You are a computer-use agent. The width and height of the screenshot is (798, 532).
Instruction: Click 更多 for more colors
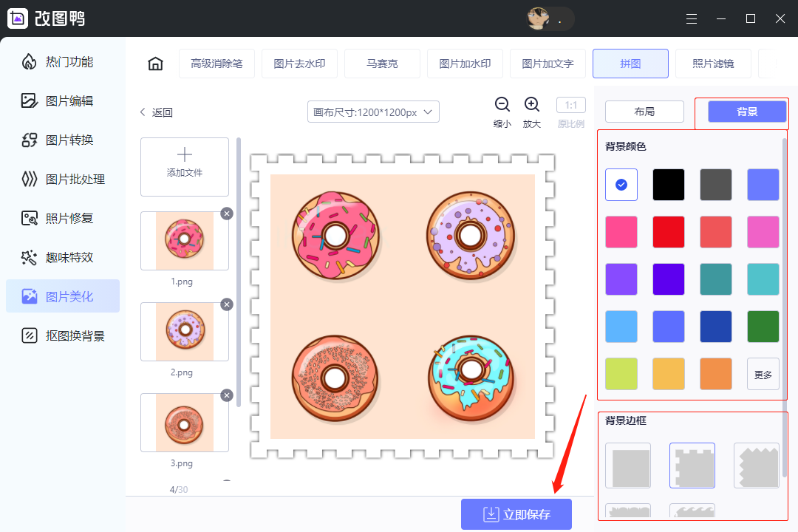click(763, 374)
